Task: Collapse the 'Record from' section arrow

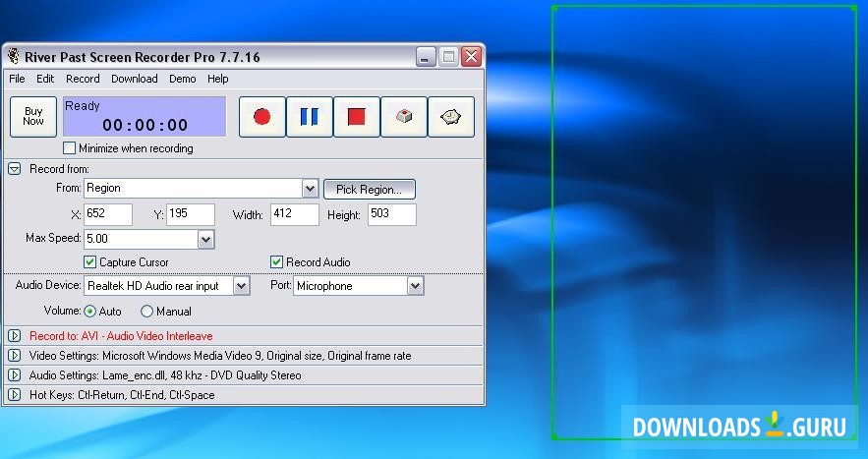Action: click(15, 169)
